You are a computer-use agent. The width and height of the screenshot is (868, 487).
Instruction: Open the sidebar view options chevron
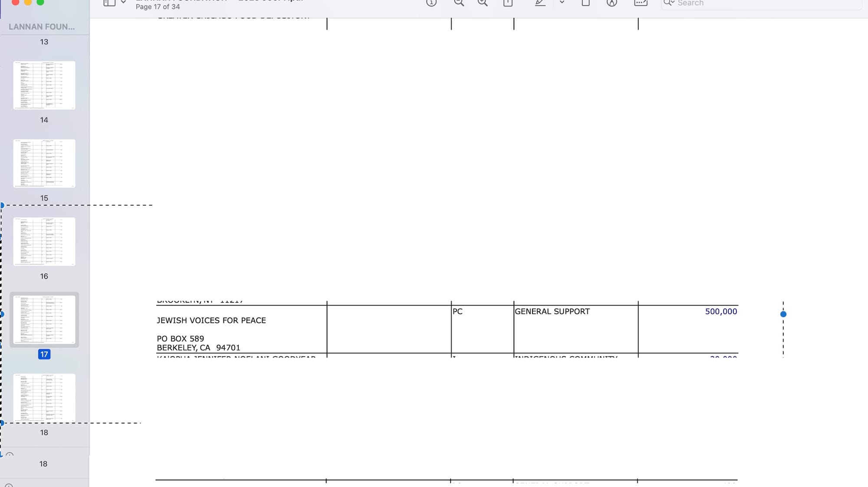[x=124, y=3]
